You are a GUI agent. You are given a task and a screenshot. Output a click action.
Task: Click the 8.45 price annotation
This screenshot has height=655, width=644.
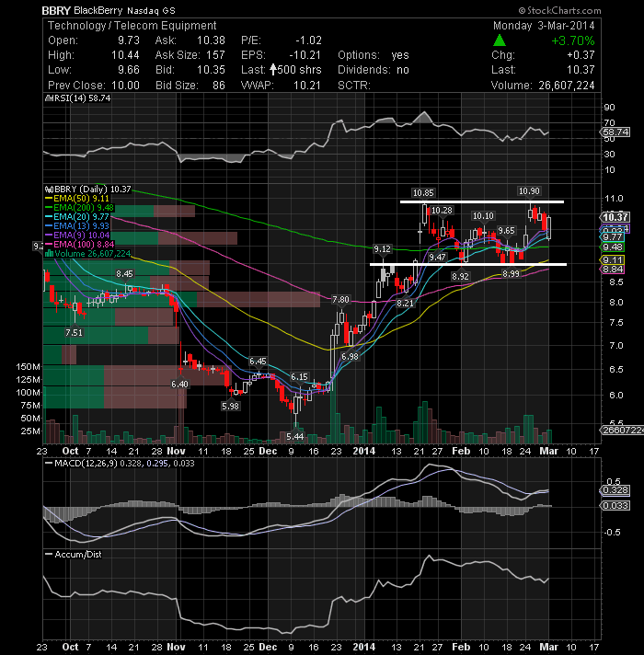click(124, 274)
